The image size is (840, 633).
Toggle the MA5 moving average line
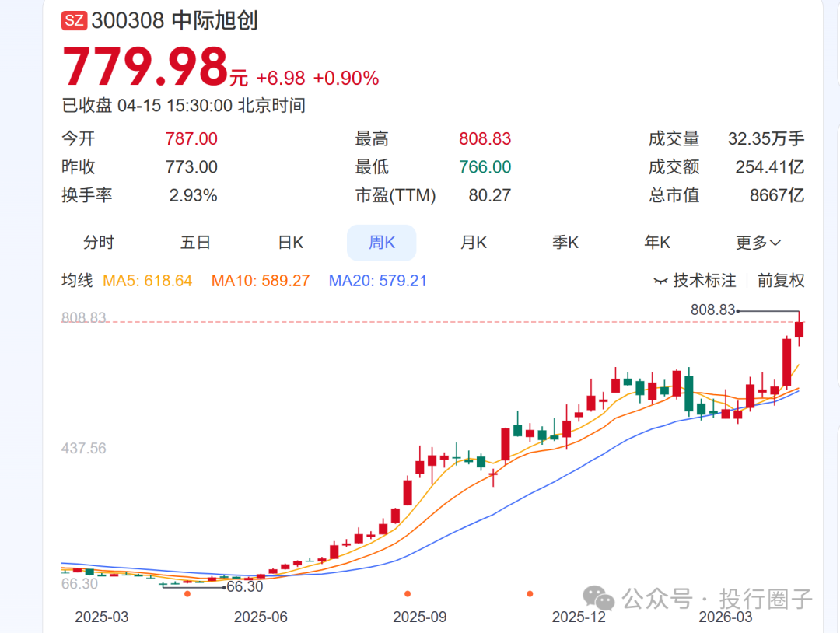coord(148,281)
